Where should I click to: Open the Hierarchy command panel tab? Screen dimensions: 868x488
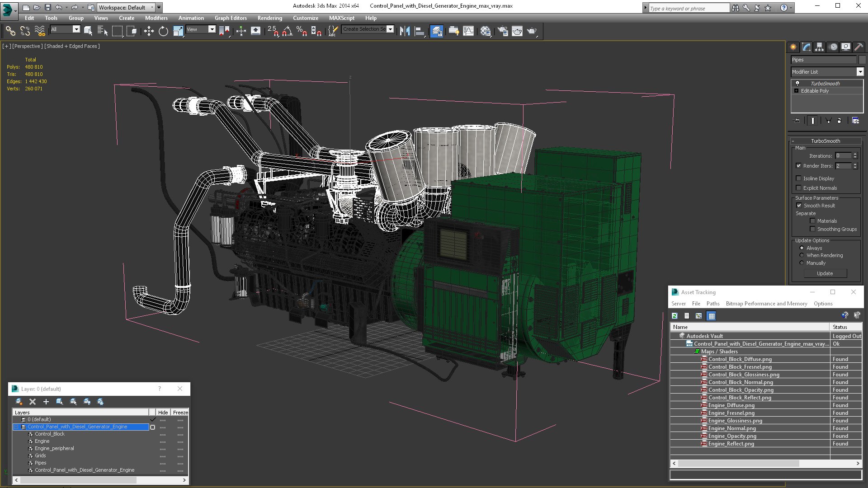coord(819,47)
